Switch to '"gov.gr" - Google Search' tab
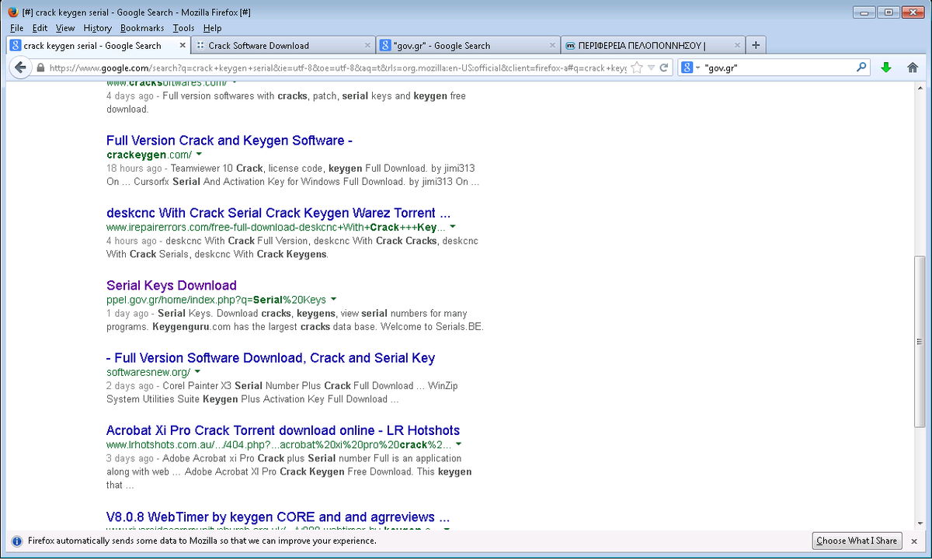The image size is (932, 560). (468, 46)
